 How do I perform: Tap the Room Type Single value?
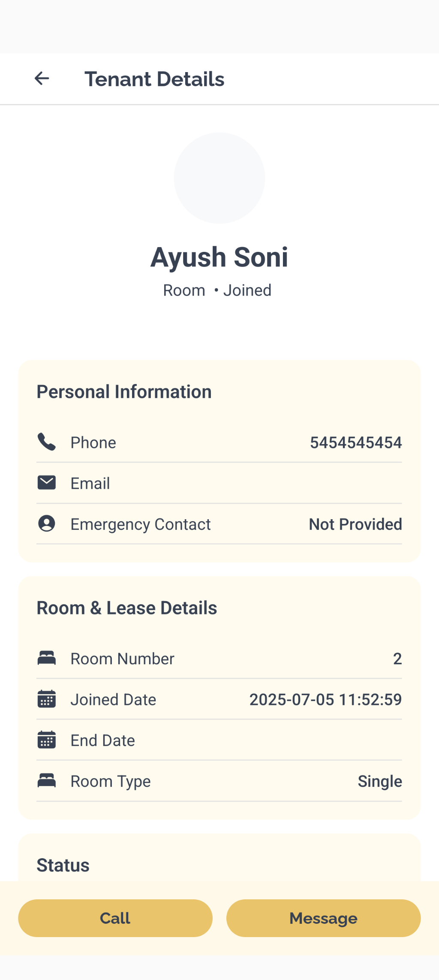(380, 781)
